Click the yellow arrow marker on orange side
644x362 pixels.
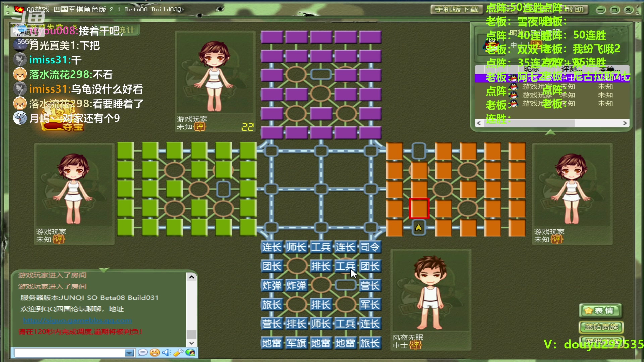pyautogui.click(x=418, y=228)
